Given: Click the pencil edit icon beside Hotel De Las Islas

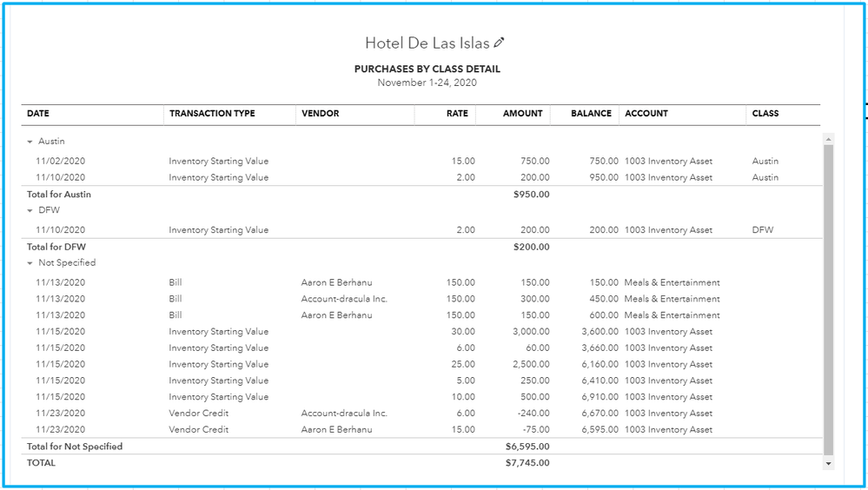Looking at the screenshot, I should tap(499, 43).
